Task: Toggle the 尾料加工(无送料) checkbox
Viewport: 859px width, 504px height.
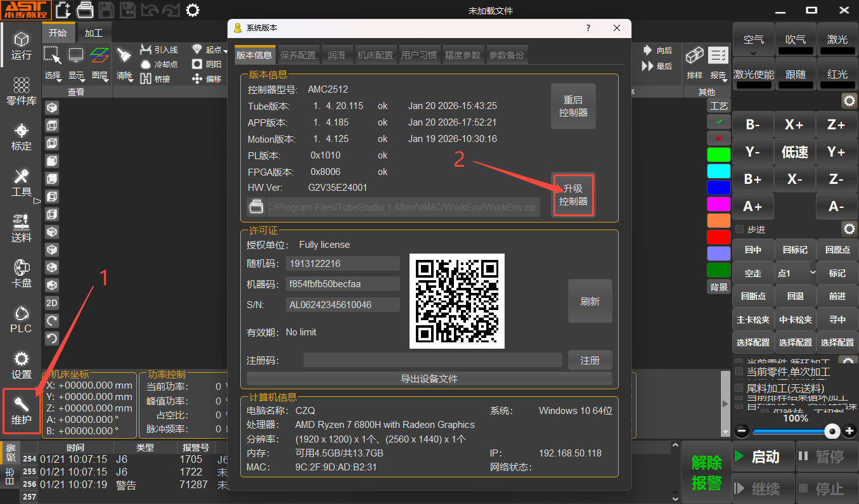Action: click(739, 387)
